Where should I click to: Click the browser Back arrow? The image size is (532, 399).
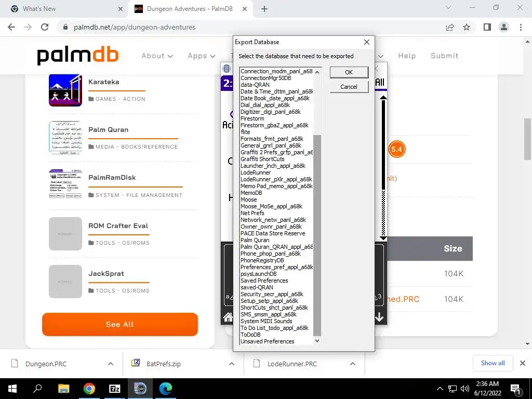tap(11, 27)
